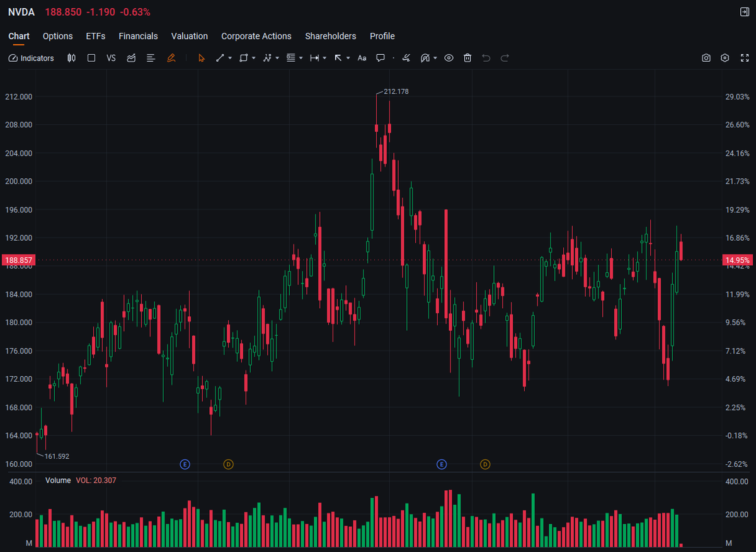Open the Profile tab
The height and width of the screenshot is (552, 756).
(382, 36)
